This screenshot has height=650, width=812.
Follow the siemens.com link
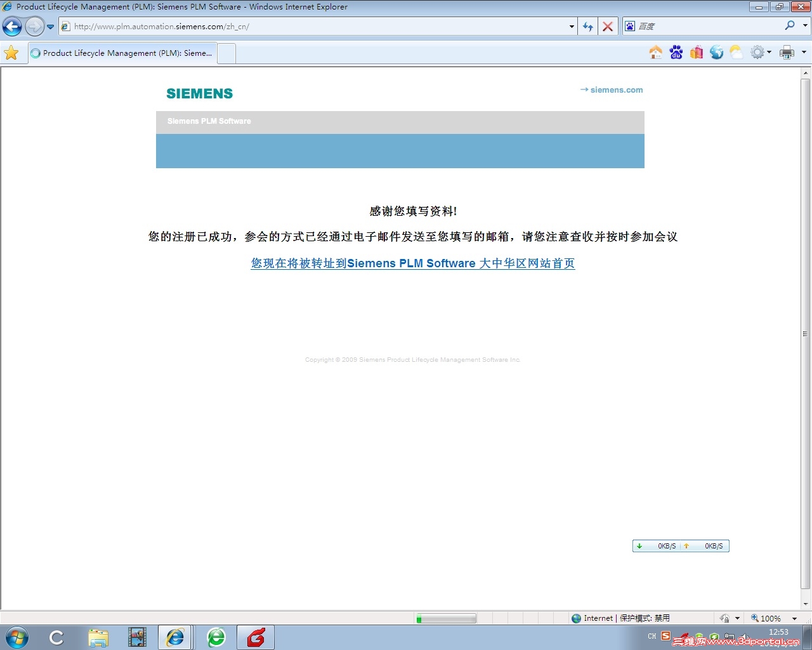point(612,90)
